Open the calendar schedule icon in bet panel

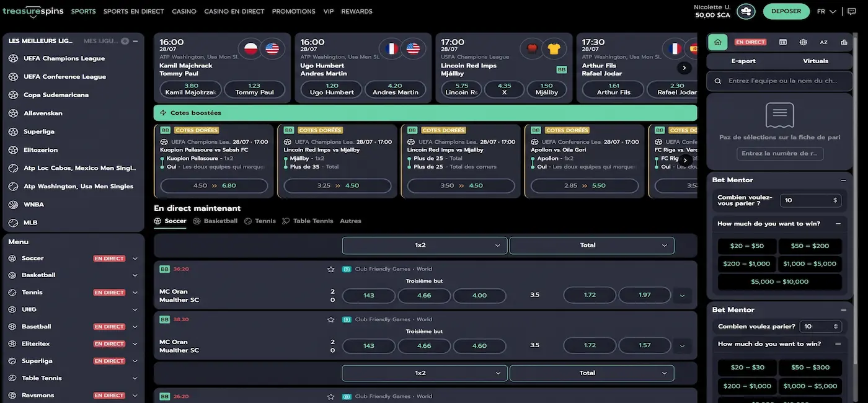click(x=783, y=42)
